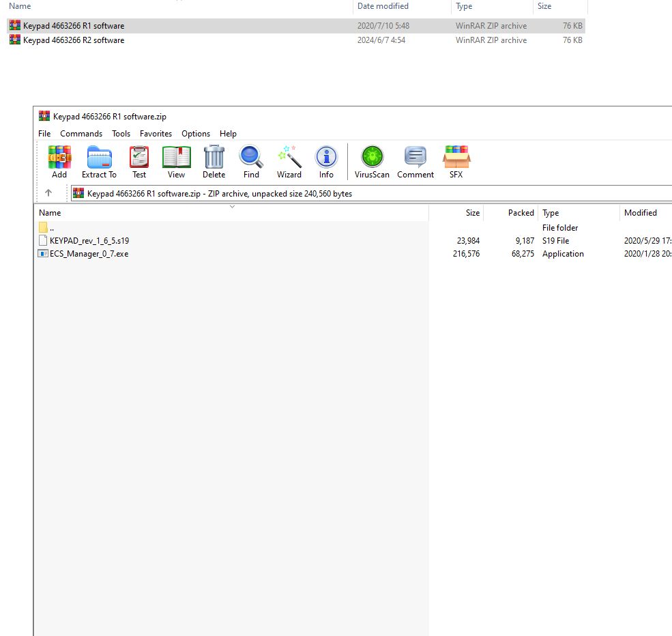Screen dimensions: 672x636
Task: Click the WinRAR icon in the address bar
Action: tap(78, 193)
